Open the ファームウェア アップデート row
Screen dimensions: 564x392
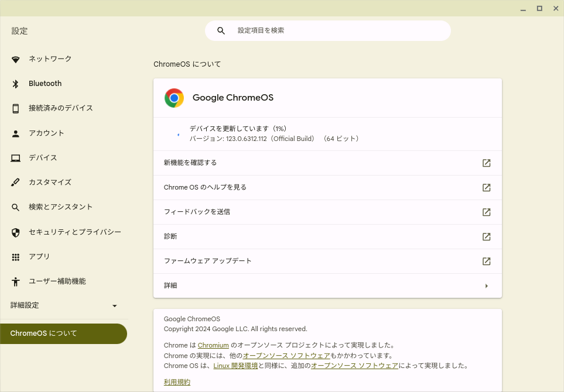click(327, 261)
